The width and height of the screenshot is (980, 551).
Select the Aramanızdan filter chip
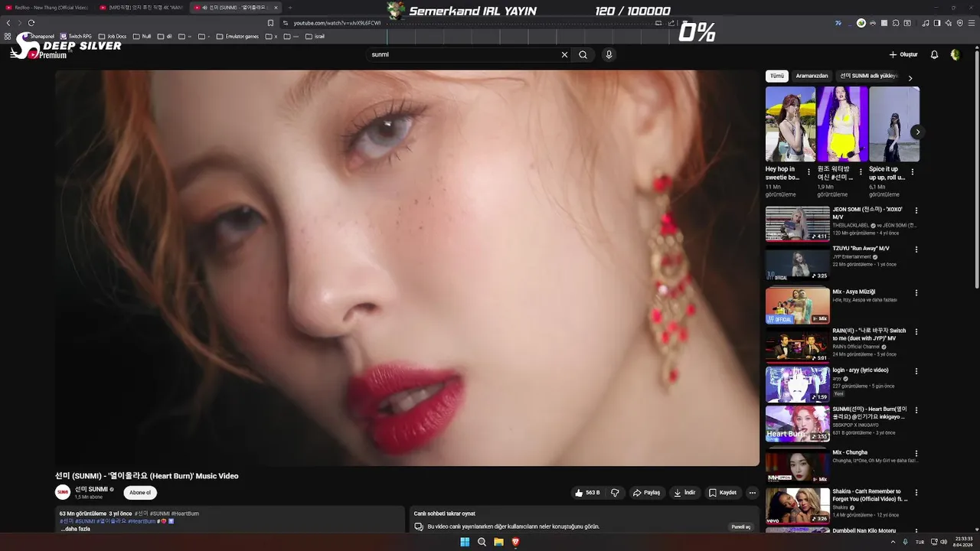click(812, 76)
